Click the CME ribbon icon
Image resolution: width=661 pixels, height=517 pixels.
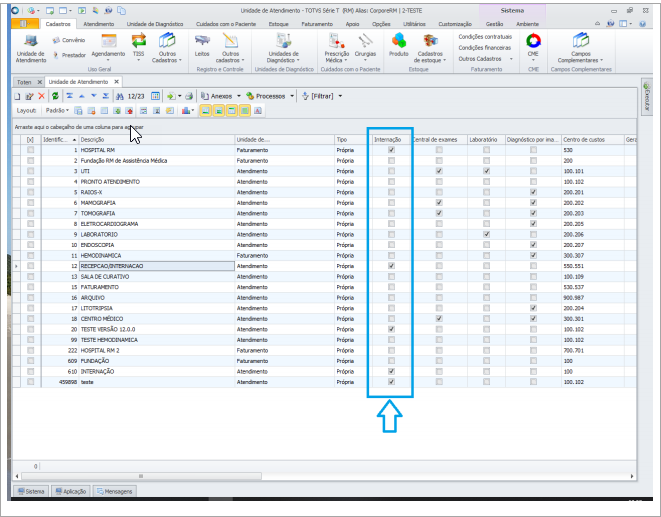point(533,47)
